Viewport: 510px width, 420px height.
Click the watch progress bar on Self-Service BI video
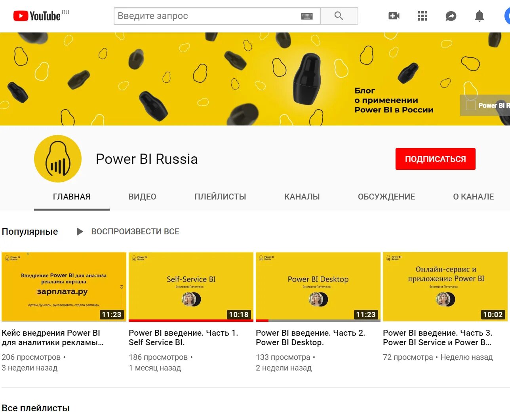pos(191,321)
